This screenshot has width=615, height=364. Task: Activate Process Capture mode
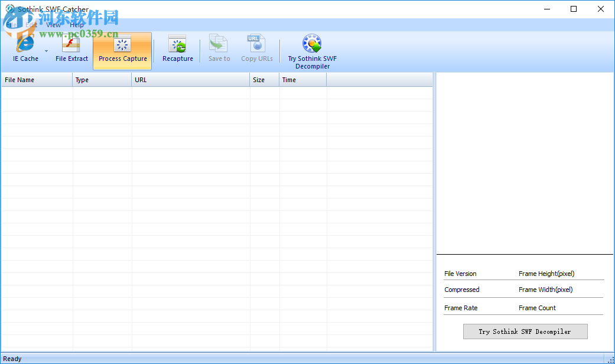[122, 50]
